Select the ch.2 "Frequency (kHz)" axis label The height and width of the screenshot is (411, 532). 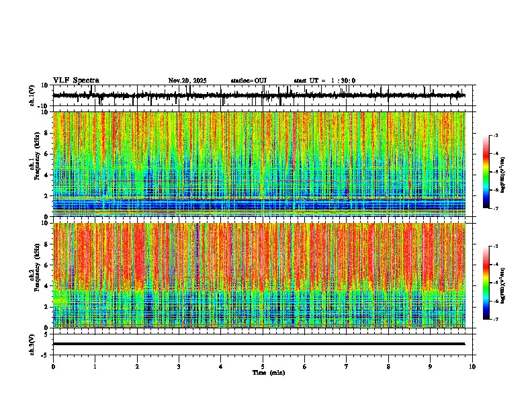click(37, 267)
